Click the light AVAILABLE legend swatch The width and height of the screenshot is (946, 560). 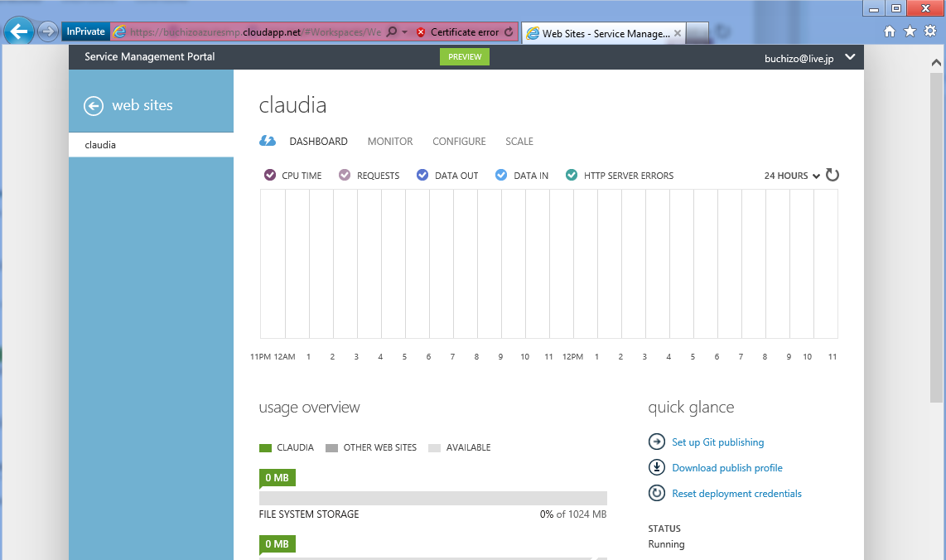[x=434, y=448]
